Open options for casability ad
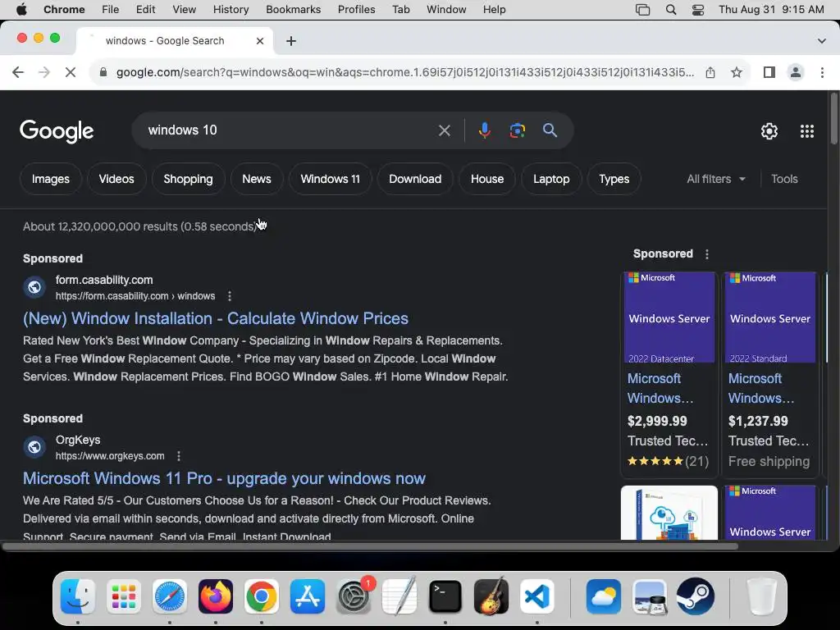Screen dimensions: 840x630 [x=230, y=296]
